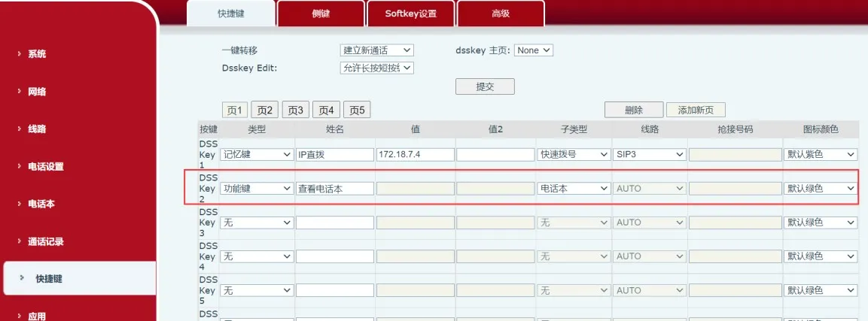Open 通话记录 in the sidebar

tap(45, 241)
